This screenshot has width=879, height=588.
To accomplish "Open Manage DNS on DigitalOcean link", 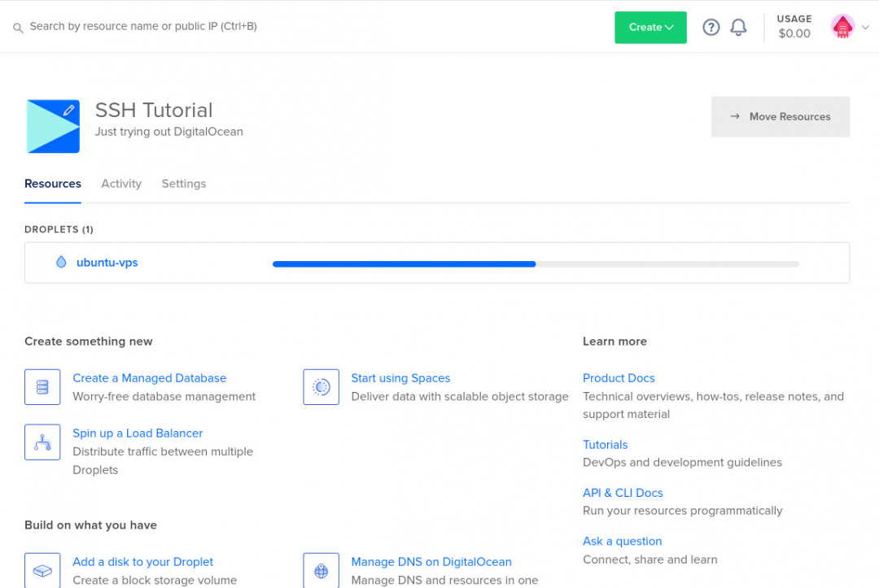I will [x=431, y=562].
